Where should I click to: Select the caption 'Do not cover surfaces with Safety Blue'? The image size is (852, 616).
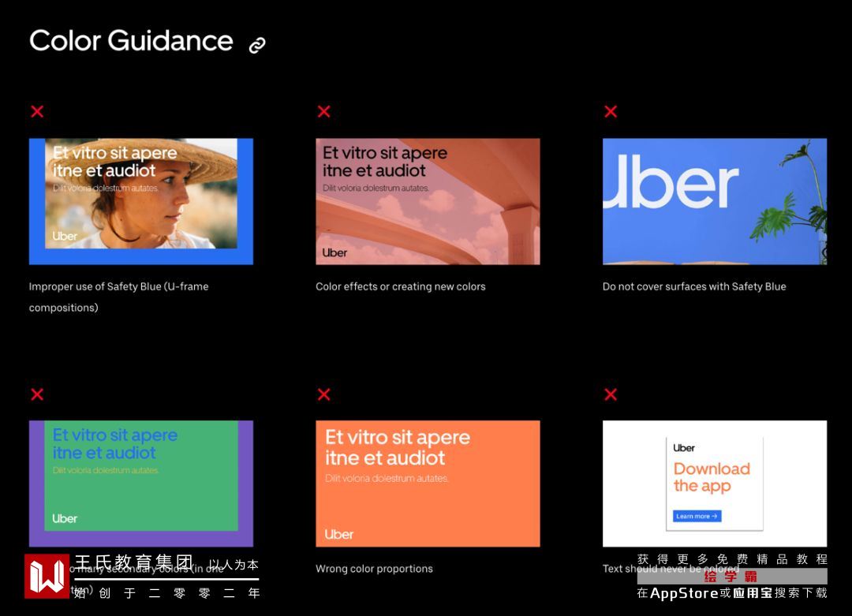click(694, 286)
